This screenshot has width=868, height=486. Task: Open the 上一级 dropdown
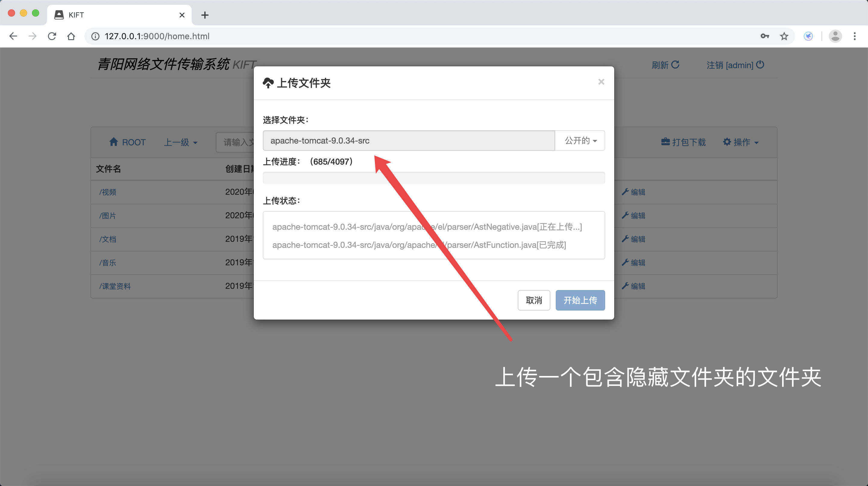[x=181, y=142]
